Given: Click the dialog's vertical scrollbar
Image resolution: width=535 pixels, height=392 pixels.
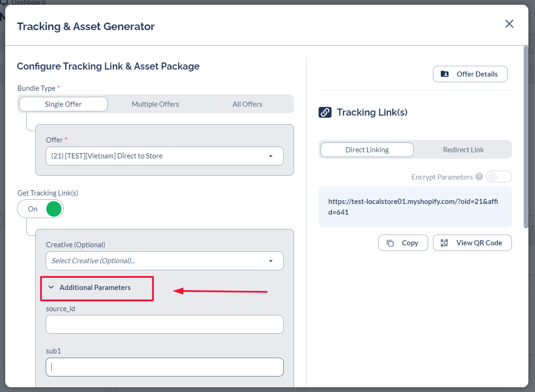Looking at the screenshot, I should point(526,136).
